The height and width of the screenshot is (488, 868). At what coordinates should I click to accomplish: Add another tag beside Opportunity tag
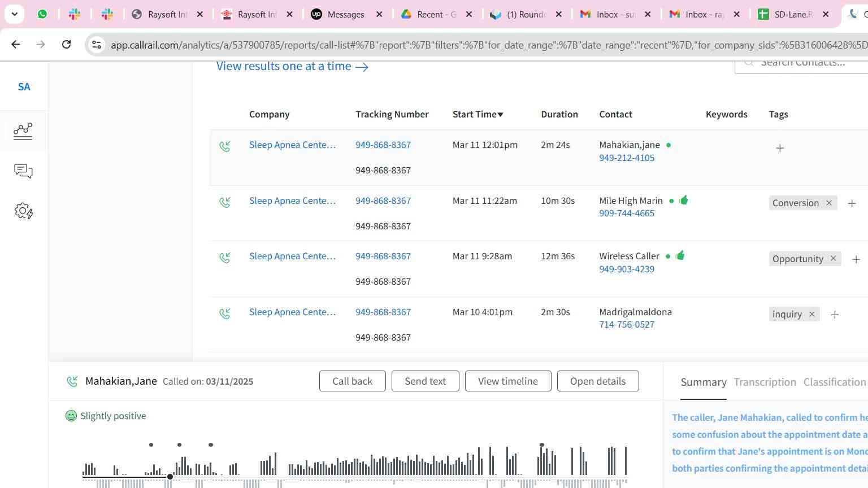[x=856, y=259]
